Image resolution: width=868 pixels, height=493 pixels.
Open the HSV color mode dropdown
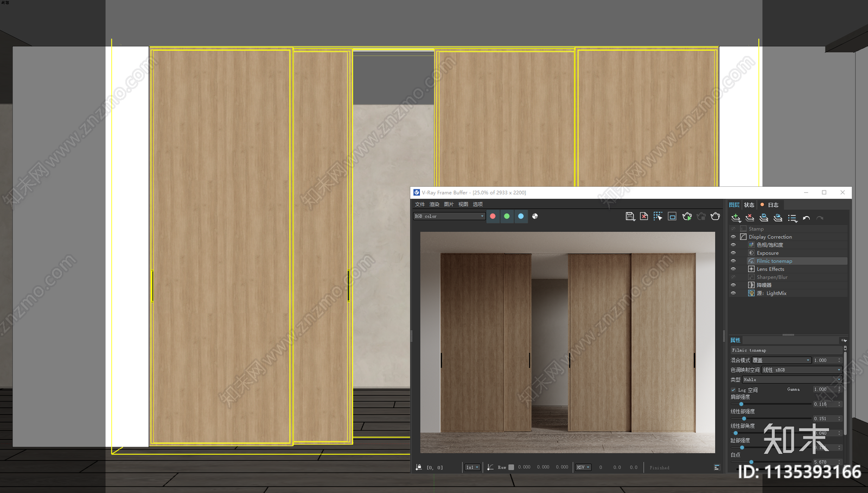click(583, 467)
